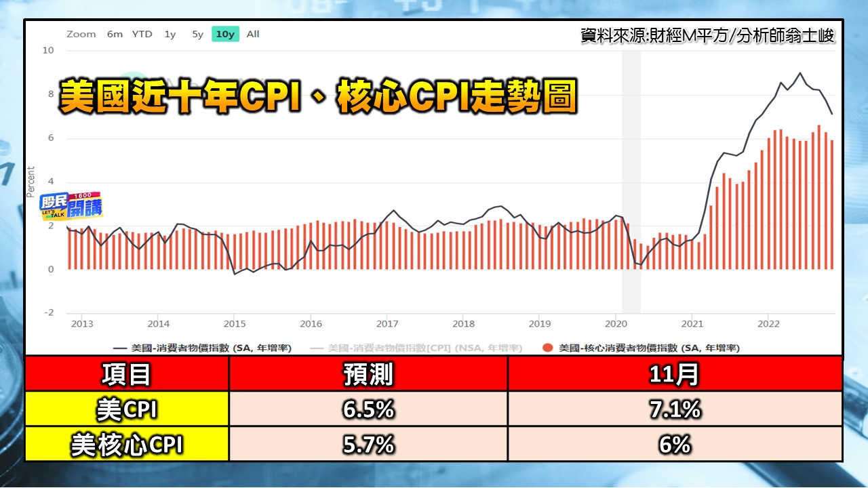Click the 10 y-axis tick label
The height and width of the screenshot is (488, 868).
tap(47, 50)
